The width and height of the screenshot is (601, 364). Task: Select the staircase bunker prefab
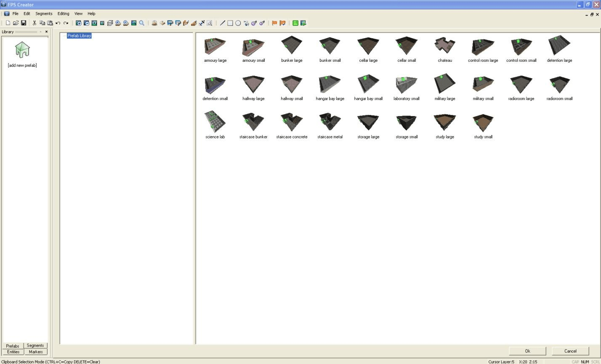tap(253, 126)
